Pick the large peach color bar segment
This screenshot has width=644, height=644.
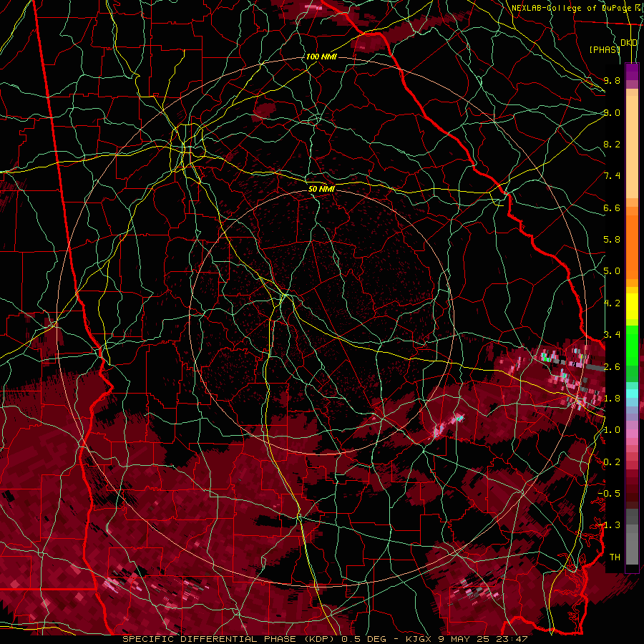632,147
